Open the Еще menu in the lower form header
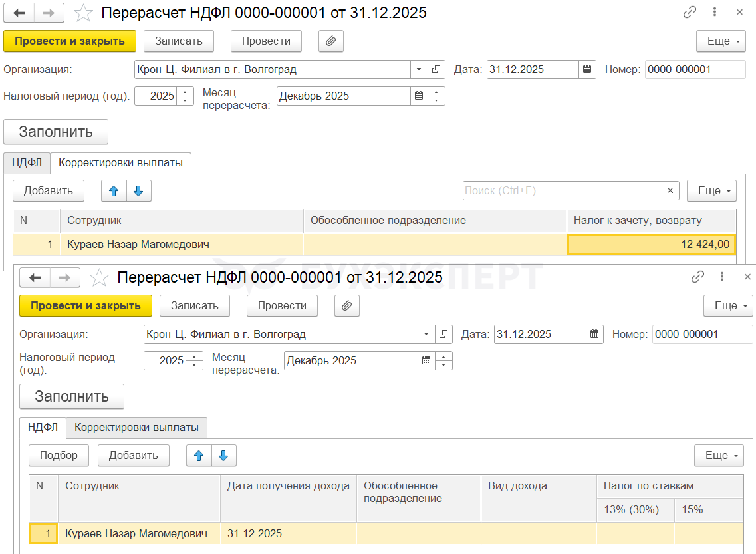This screenshot has width=756, height=554. click(727, 306)
